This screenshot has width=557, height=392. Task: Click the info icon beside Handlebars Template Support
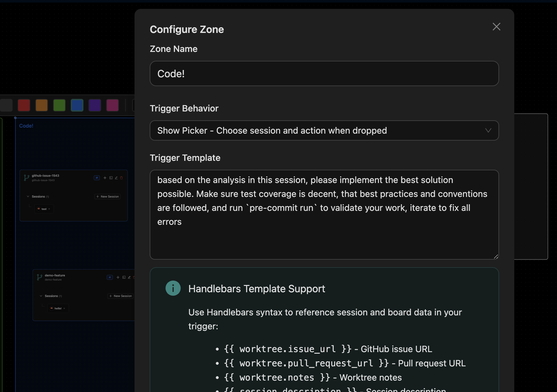[x=173, y=288]
